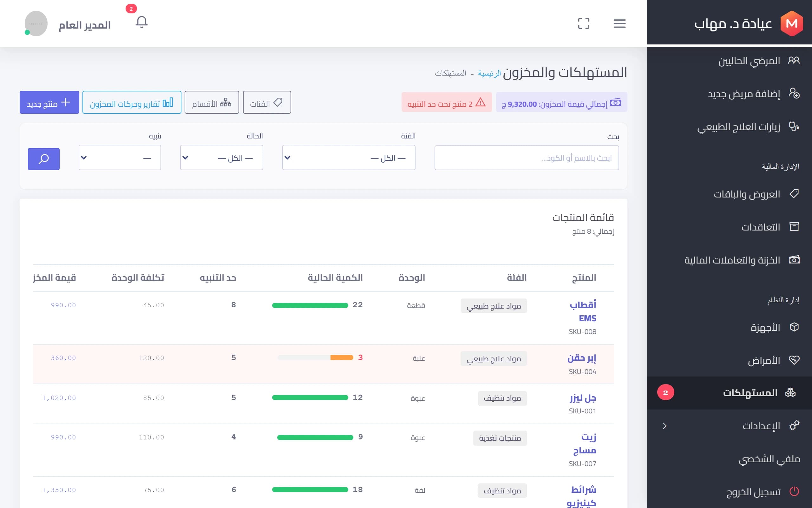Click the المرضي الحاليين patients icon
The width and height of the screenshot is (812, 508).
tap(794, 60)
